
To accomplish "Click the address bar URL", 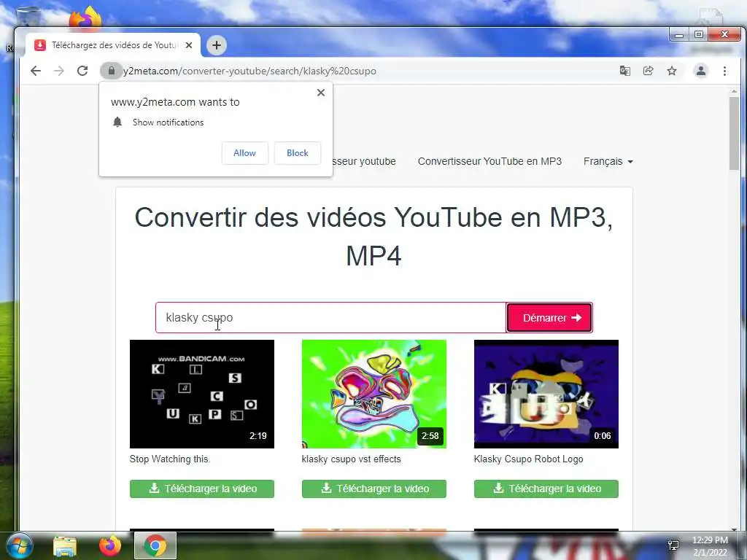I will 249,71.
